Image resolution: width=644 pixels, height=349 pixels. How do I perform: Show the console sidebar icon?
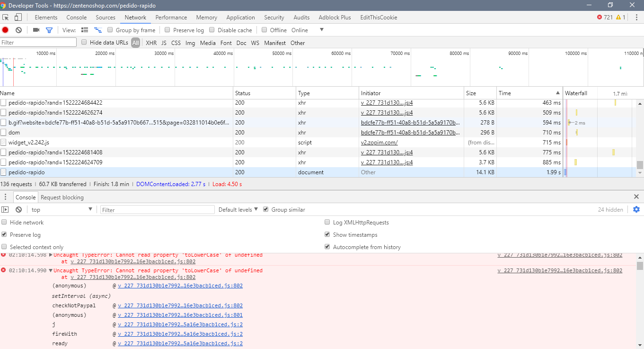5,209
